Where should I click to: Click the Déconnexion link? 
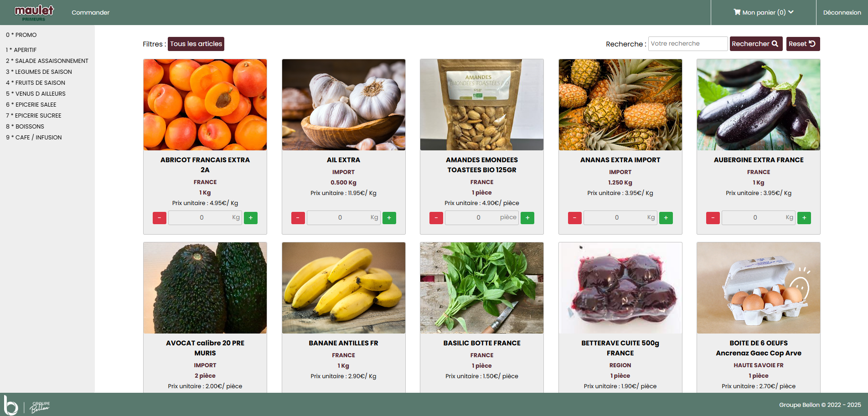point(842,12)
